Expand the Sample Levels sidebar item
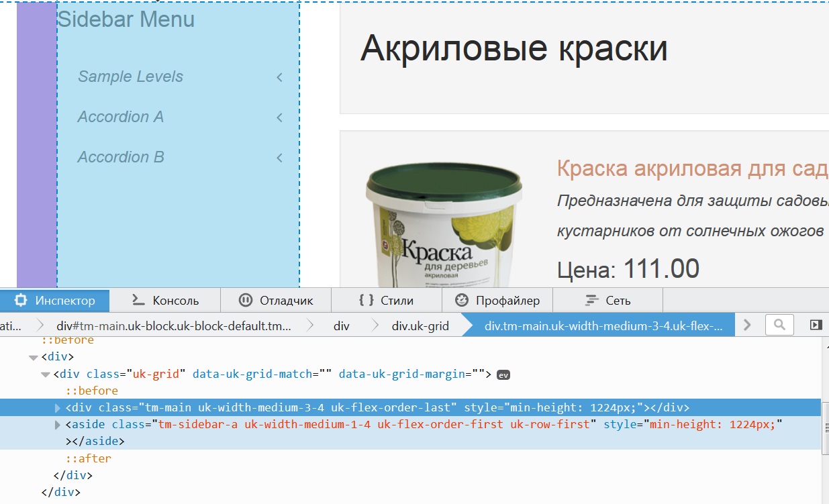Viewport: 829px width, 504px height. pos(130,77)
